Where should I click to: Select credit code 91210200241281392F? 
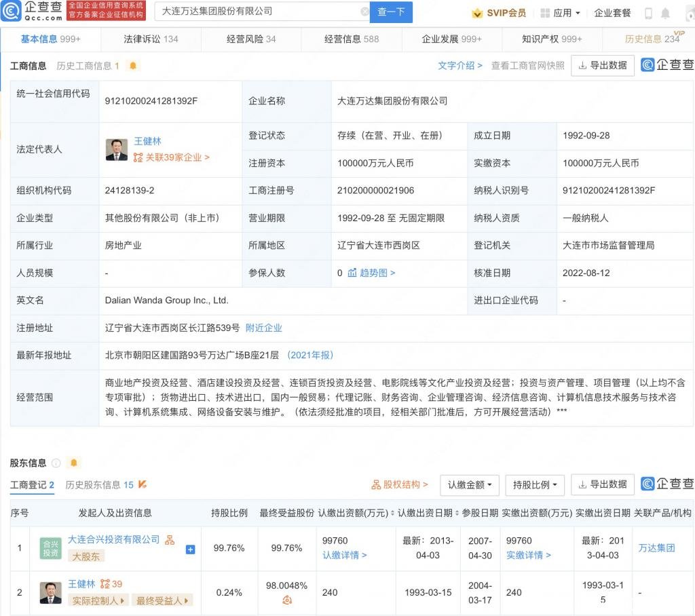click(x=151, y=101)
